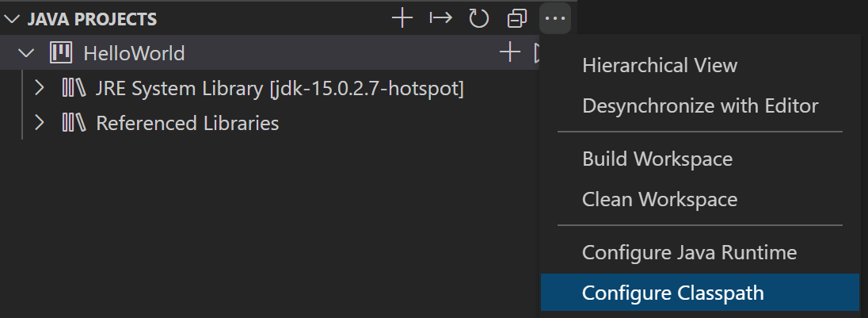868x318 pixels.
Task: Expand the Referenced Libraries node
Action: coord(39,122)
